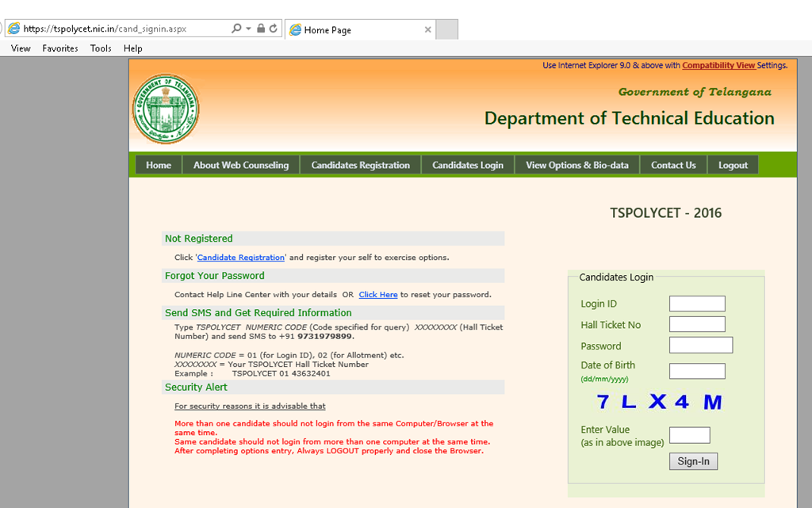Click the Internet Explorer page icon in address bar
Screen dimensions: 812x508
[14, 29]
